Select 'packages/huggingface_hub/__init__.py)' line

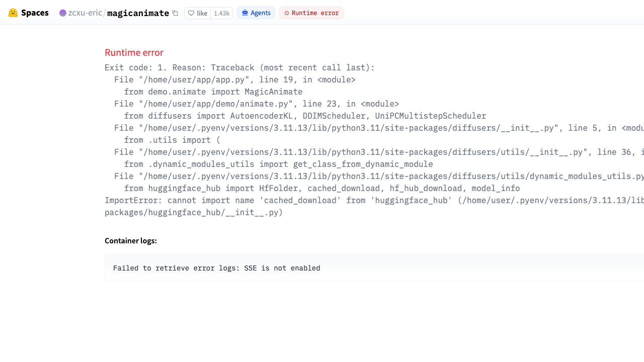pyautogui.click(x=194, y=213)
